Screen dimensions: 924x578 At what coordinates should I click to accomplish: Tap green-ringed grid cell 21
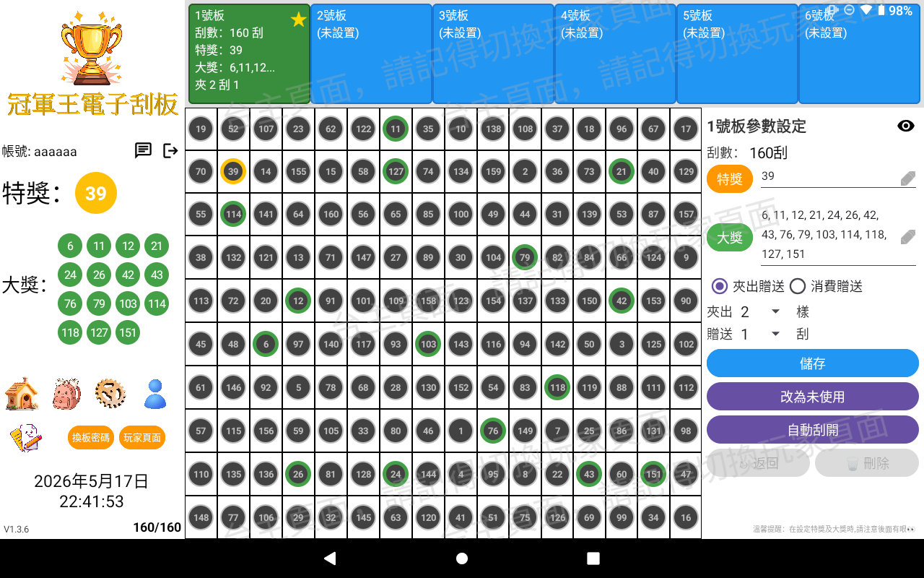click(x=622, y=172)
